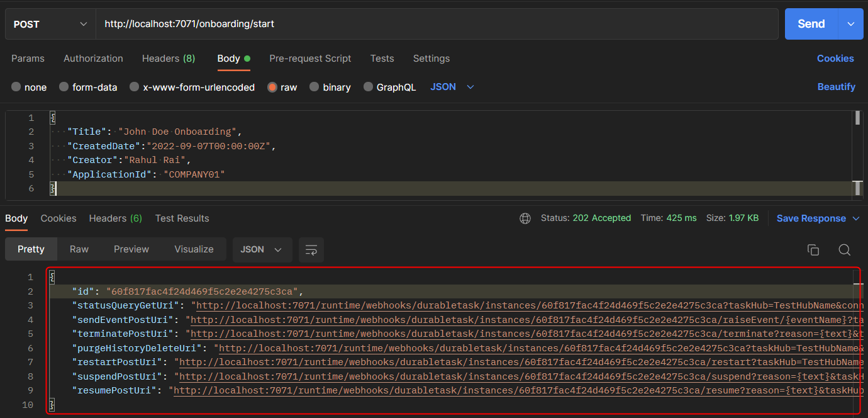Open the request Settings tab

(x=431, y=59)
